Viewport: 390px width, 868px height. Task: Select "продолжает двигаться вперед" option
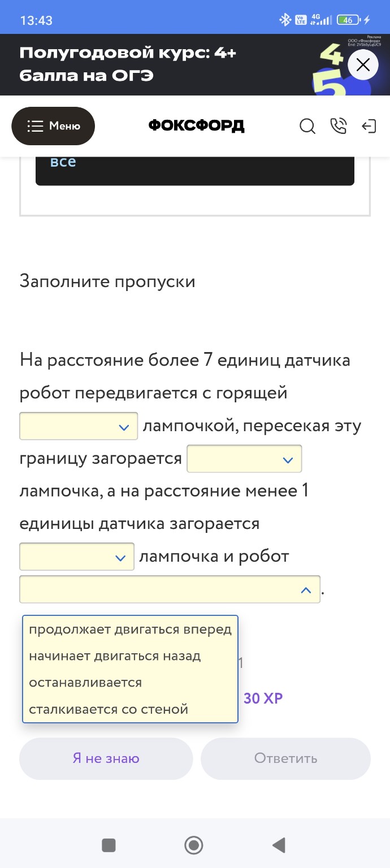click(130, 629)
